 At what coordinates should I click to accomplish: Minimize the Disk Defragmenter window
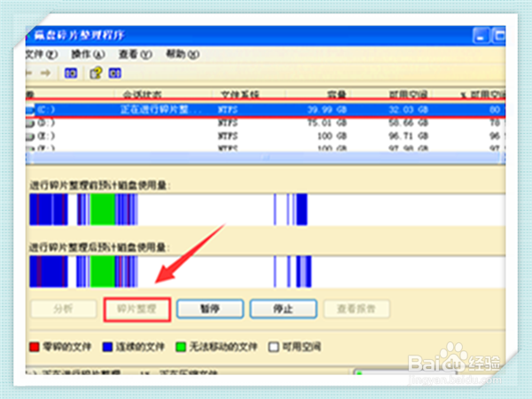click(481, 36)
